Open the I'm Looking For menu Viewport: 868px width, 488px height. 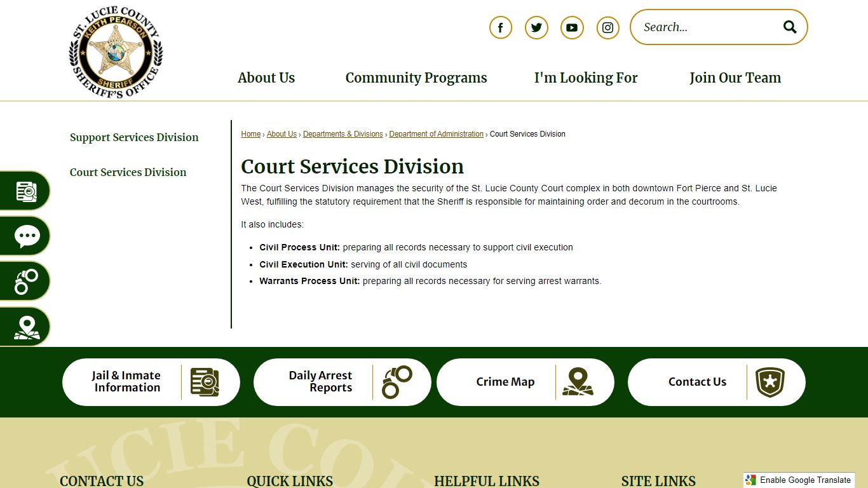pos(586,78)
